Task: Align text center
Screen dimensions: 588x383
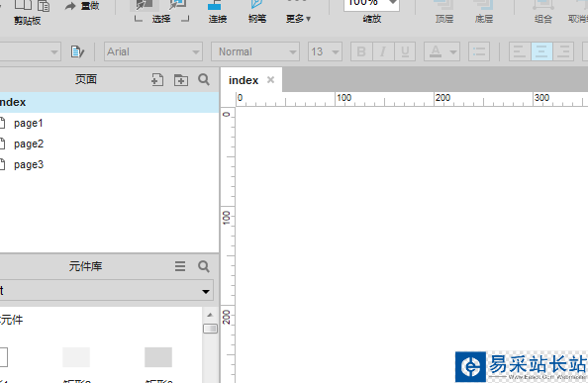Action: (x=541, y=51)
